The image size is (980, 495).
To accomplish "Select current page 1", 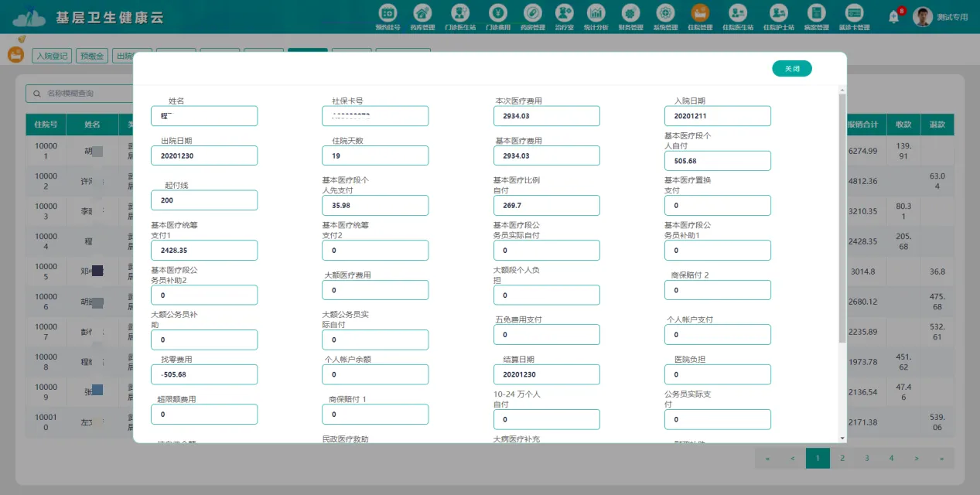I will click(818, 458).
